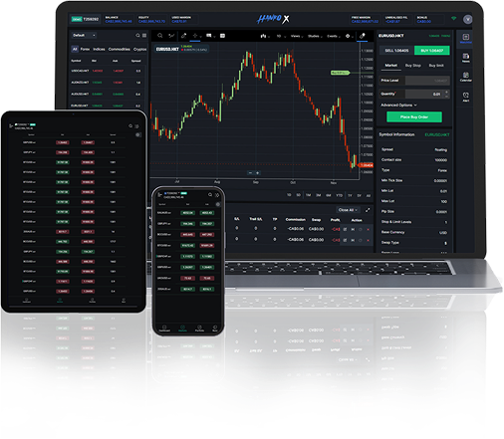Set the chart range to YTD
504x439 pixels.
[x=339, y=195]
